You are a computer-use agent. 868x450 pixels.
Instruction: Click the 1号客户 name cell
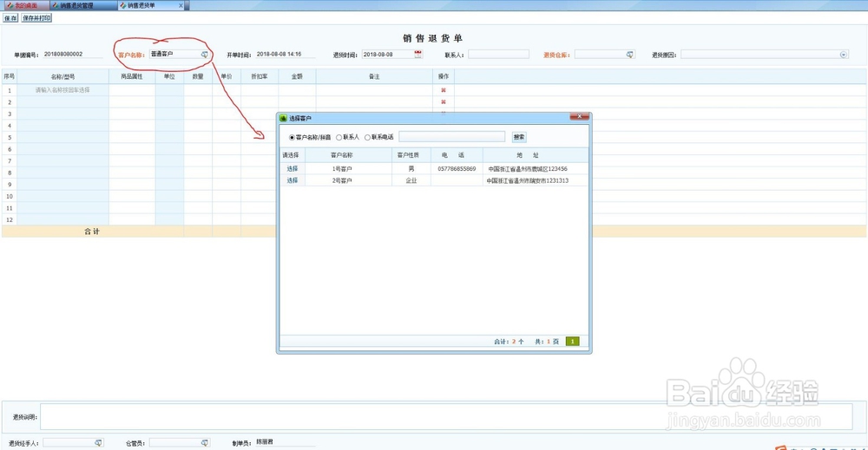coord(348,168)
